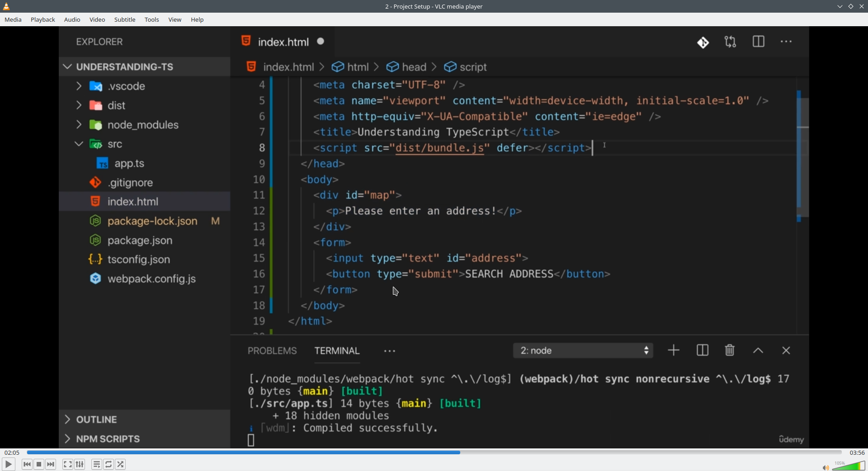Screen dimensions: 868x471
Task: Toggle random shuffle playback
Action: [x=120, y=464]
